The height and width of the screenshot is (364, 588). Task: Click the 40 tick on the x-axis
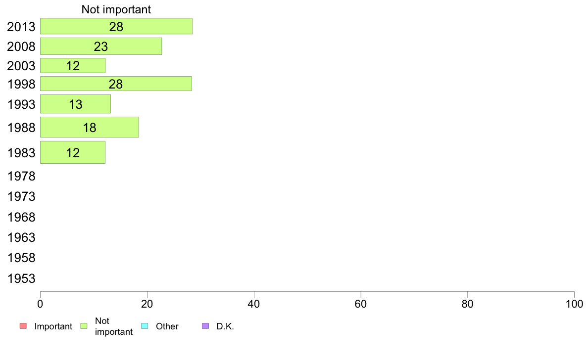pos(254,304)
